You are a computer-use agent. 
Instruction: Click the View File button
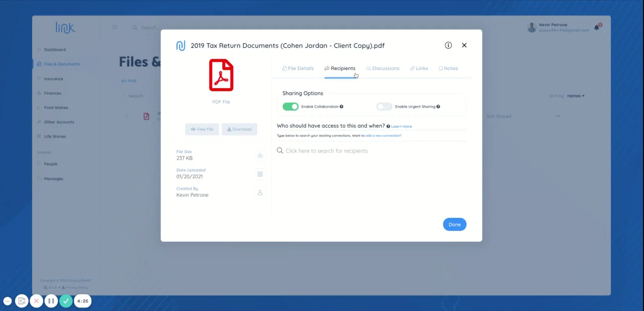pos(202,129)
